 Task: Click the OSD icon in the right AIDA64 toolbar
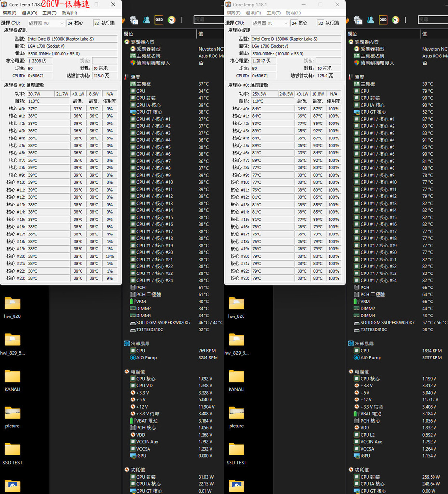(383, 20)
